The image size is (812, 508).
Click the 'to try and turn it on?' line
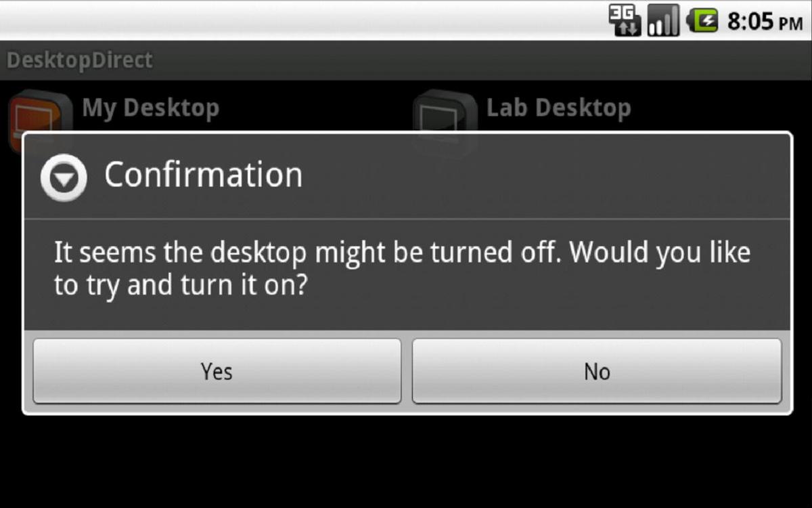[x=181, y=286]
